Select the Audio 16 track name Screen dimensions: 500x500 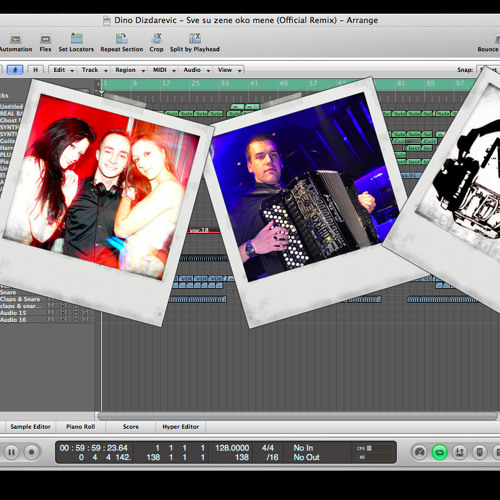pos(13,319)
